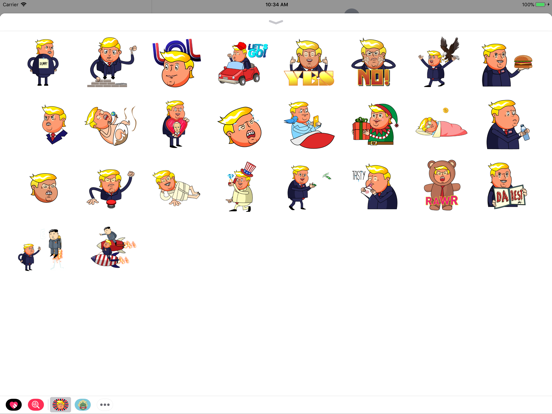Pick the sticker pressing the red button
Screen dimensions: 552x414
[x=111, y=188]
